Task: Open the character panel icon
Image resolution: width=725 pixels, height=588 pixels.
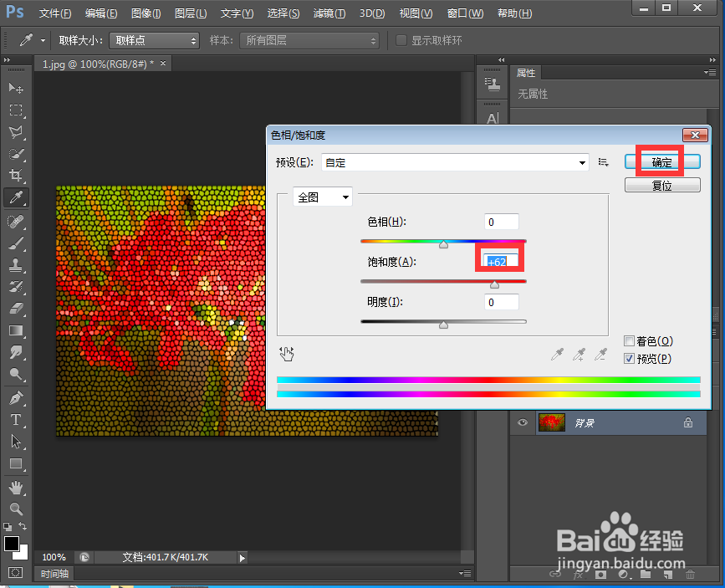Action: [x=493, y=119]
